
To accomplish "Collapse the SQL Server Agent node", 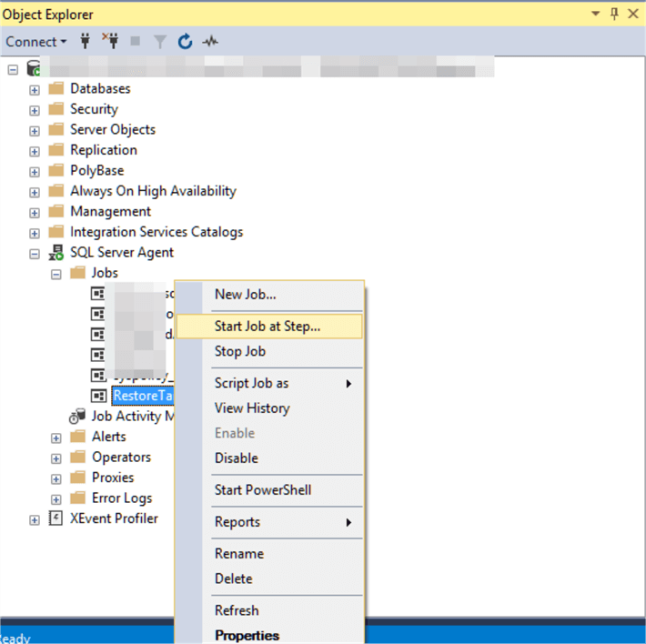I will (x=35, y=254).
